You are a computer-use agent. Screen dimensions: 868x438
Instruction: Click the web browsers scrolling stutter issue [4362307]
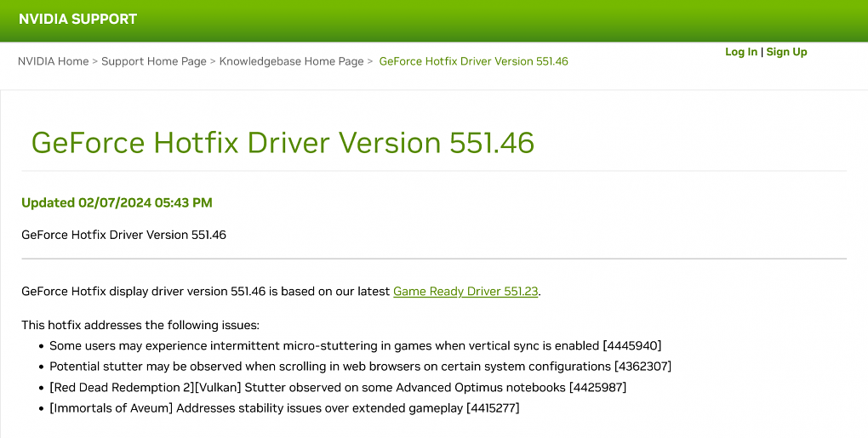(x=360, y=367)
